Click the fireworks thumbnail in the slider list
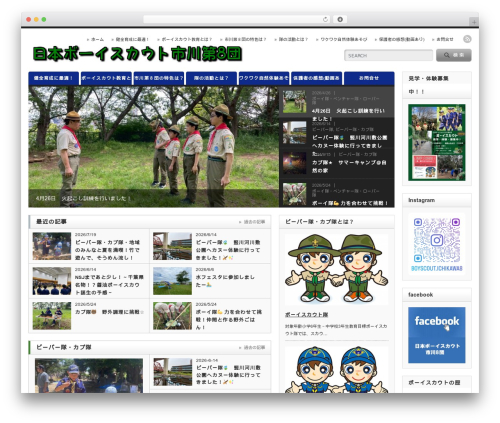This screenshot has height=423, width=500. (x=294, y=163)
